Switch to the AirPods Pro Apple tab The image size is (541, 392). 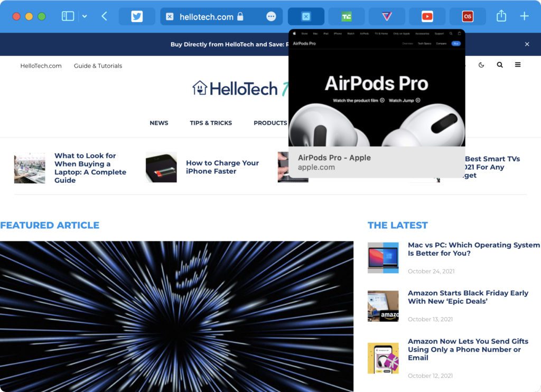tap(306, 16)
